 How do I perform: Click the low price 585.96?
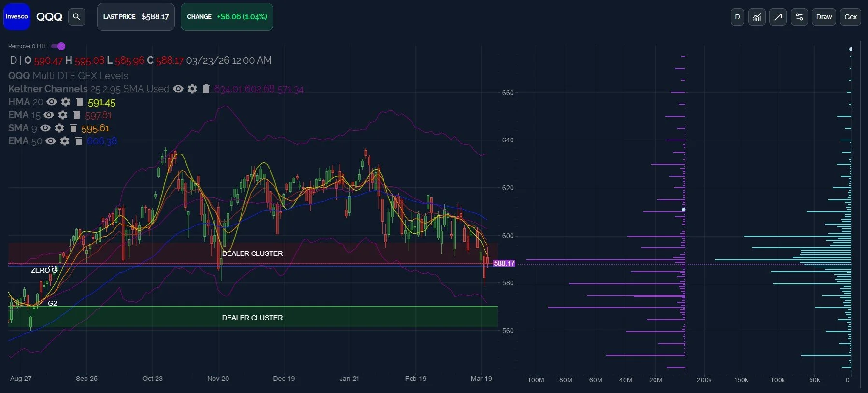point(129,61)
